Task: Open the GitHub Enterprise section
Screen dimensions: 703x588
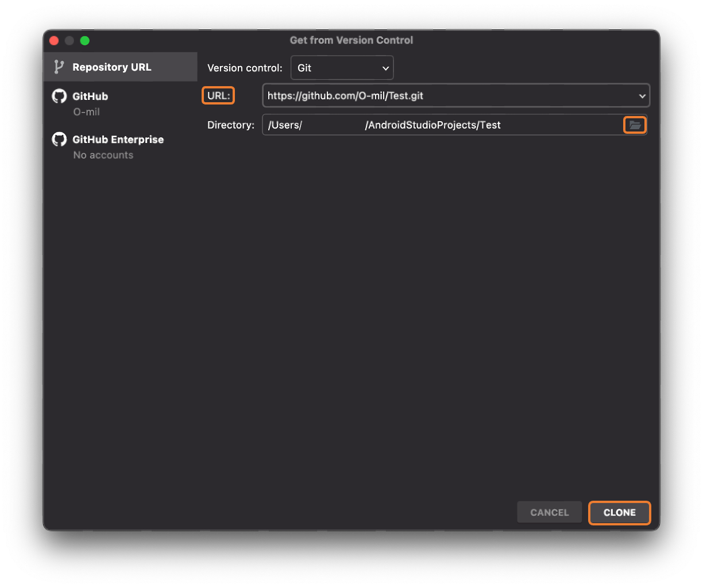Action: [121, 146]
